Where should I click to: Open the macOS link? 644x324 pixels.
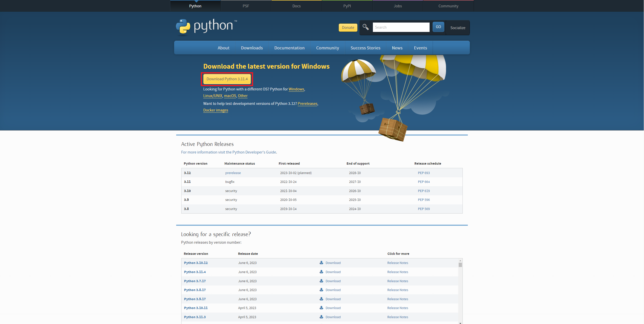(x=230, y=96)
